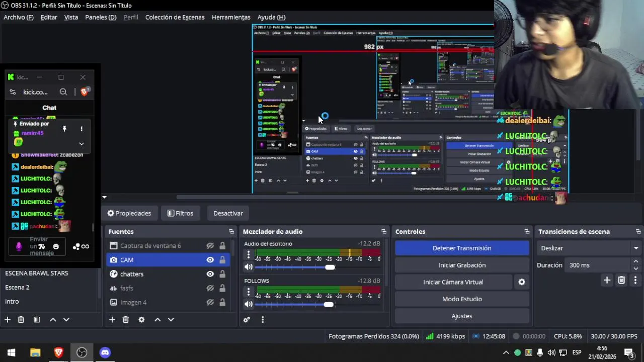Move source up in Fuentes toolbar

(157, 319)
